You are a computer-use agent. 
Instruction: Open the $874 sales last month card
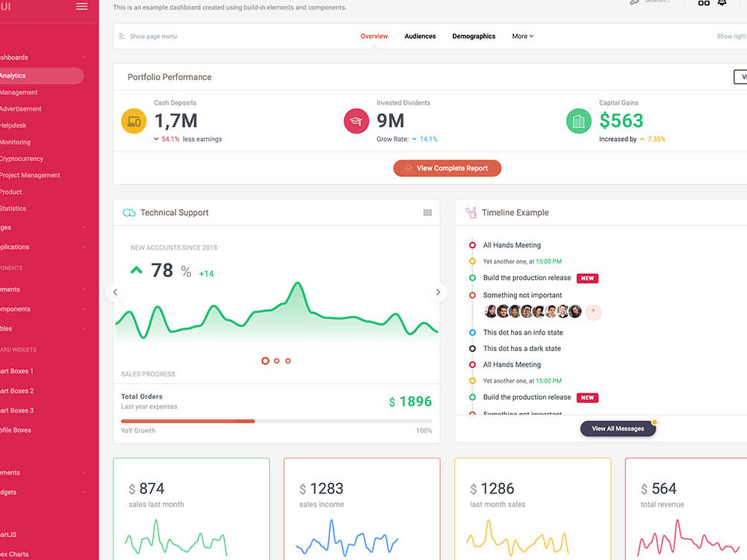click(191, 509)
